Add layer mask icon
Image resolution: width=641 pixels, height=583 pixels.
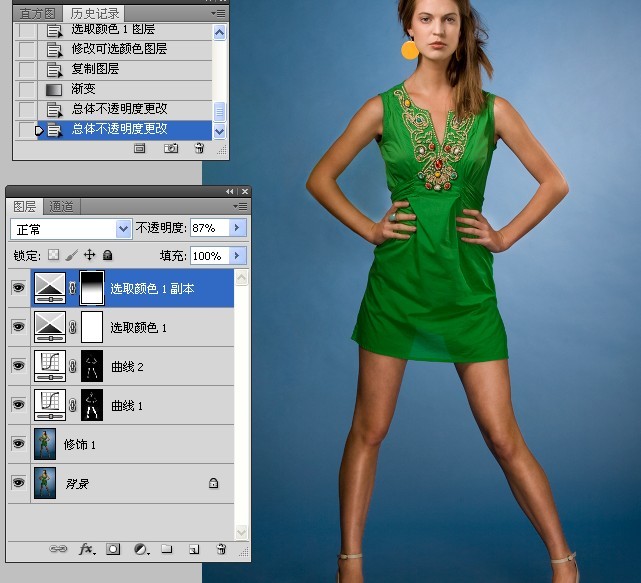(113, 549)
